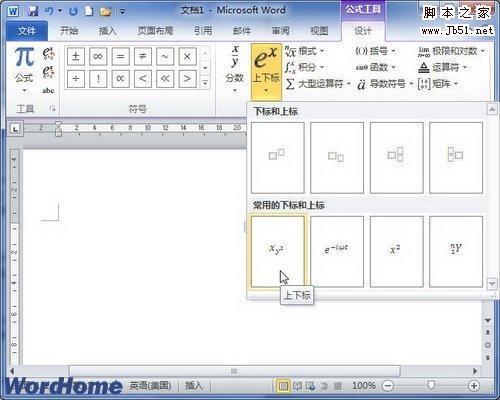The width and height of the screenshot is (500, 400).
Task: Insert the multiplication sign symbol
Action: [187, 56]
